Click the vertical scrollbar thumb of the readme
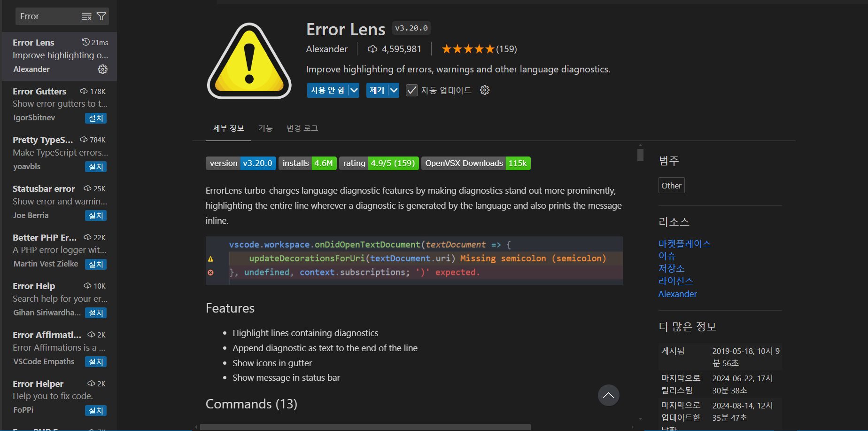 [x=640, y=155]
